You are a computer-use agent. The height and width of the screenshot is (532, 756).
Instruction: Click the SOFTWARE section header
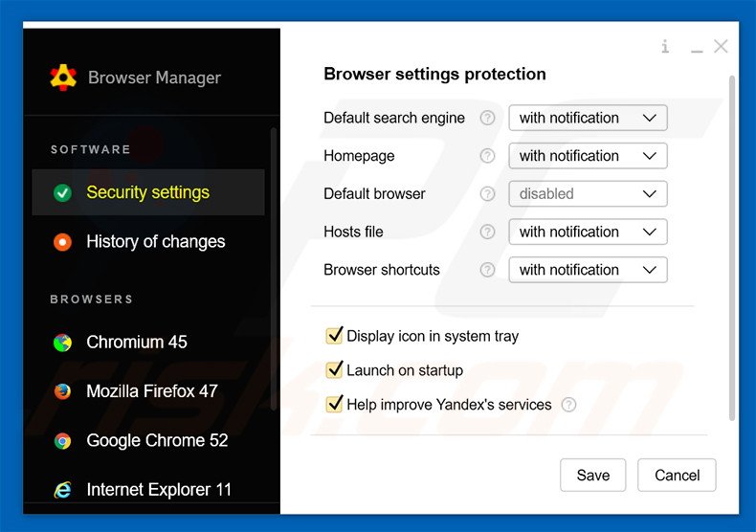[x=91, y=149]
